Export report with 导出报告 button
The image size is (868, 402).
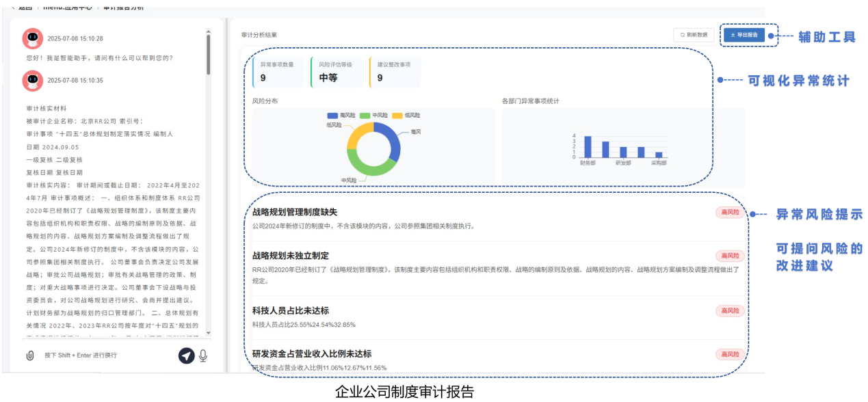click(744, 35)
